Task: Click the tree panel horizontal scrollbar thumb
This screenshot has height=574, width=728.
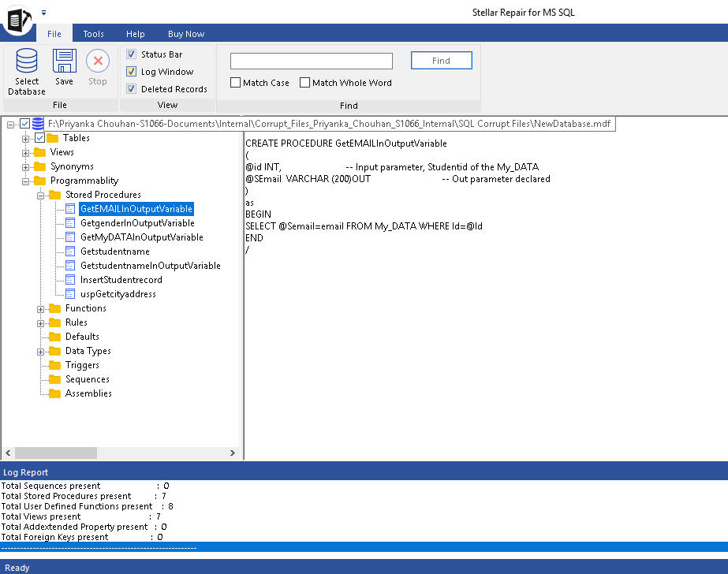Action: 56,453
